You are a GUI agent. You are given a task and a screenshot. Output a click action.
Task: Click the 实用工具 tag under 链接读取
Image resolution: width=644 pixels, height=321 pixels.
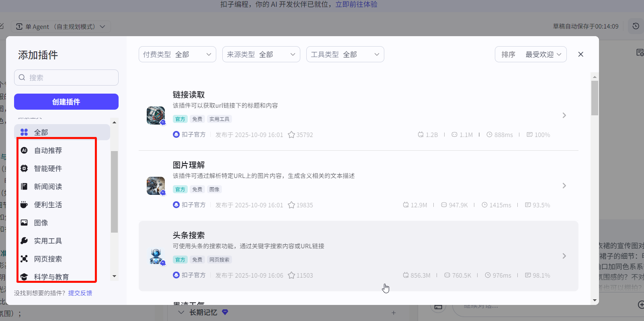219,119
